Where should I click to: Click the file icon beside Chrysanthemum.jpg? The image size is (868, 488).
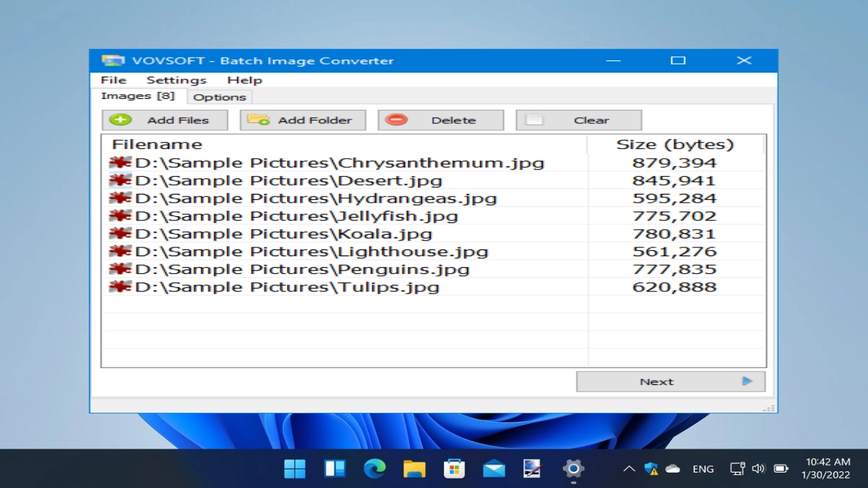[x=120, y=162]
